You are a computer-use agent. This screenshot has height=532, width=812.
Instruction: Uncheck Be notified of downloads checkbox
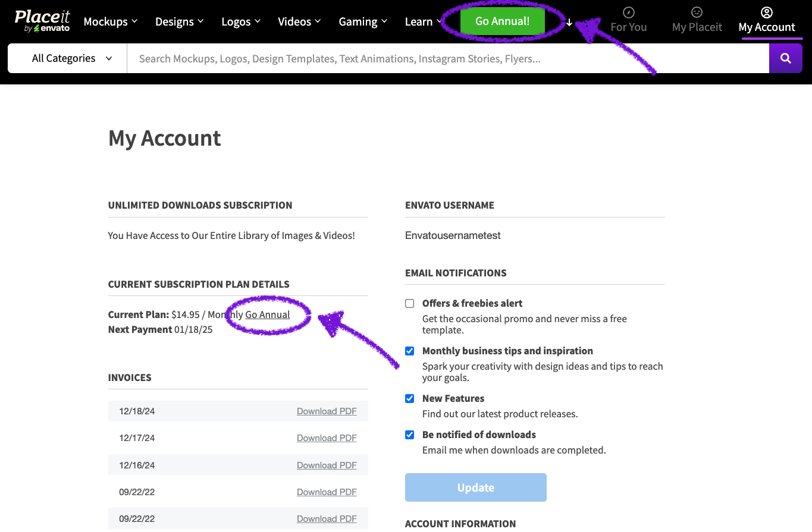point(410,435)
